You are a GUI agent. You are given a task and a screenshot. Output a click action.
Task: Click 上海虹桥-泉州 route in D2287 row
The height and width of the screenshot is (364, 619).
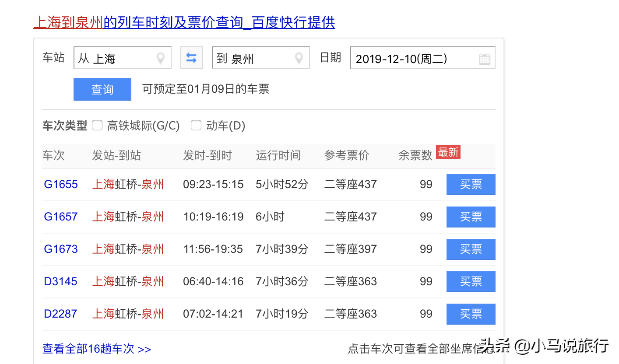[x=128, y=314]
